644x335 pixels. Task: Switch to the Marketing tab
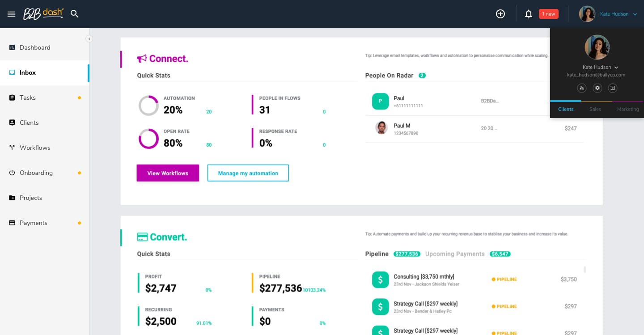pos(628,109)
